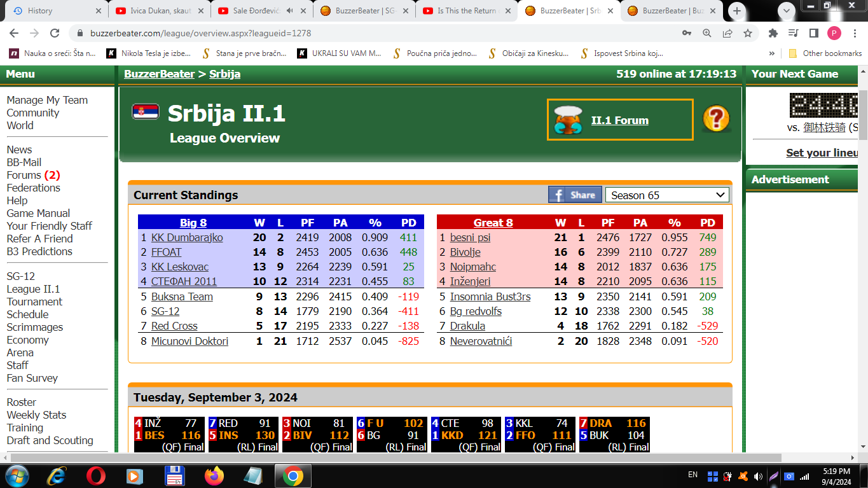Image resolution: width=868 pixels, height=488 pixels.
Task: Open the saved passwords key icon
Action: (x=687, y=33)
